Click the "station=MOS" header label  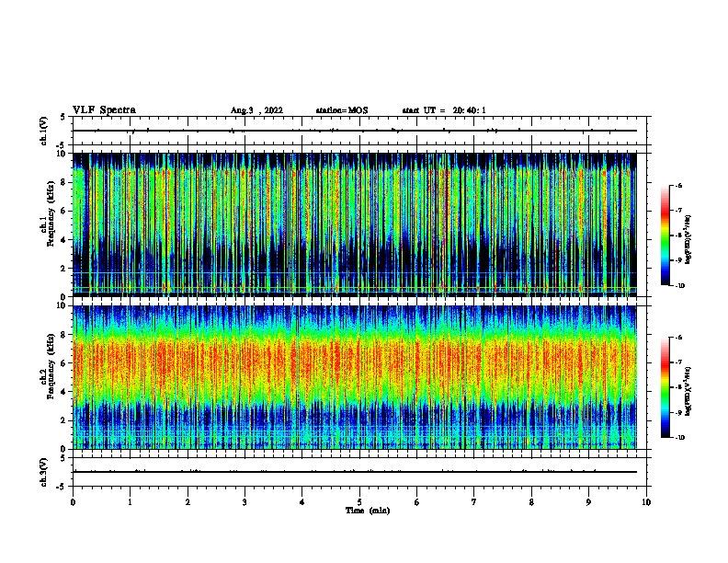click(x=342, y=110)
